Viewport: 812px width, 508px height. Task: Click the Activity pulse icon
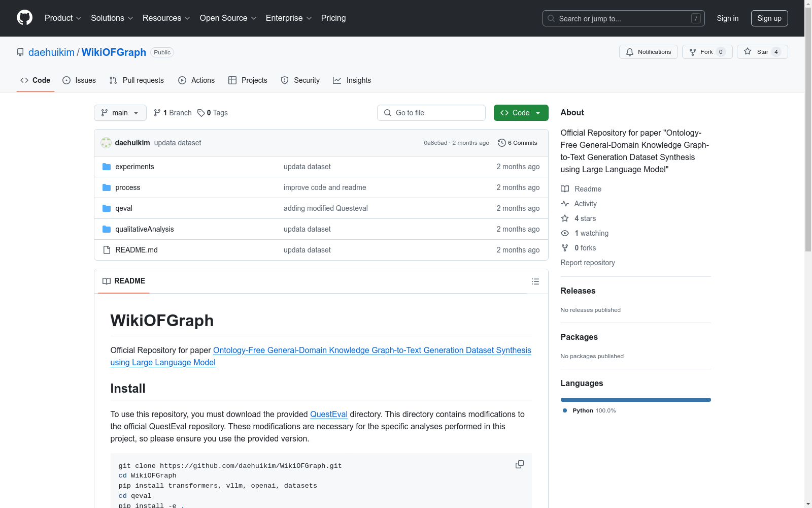(565, 204)
